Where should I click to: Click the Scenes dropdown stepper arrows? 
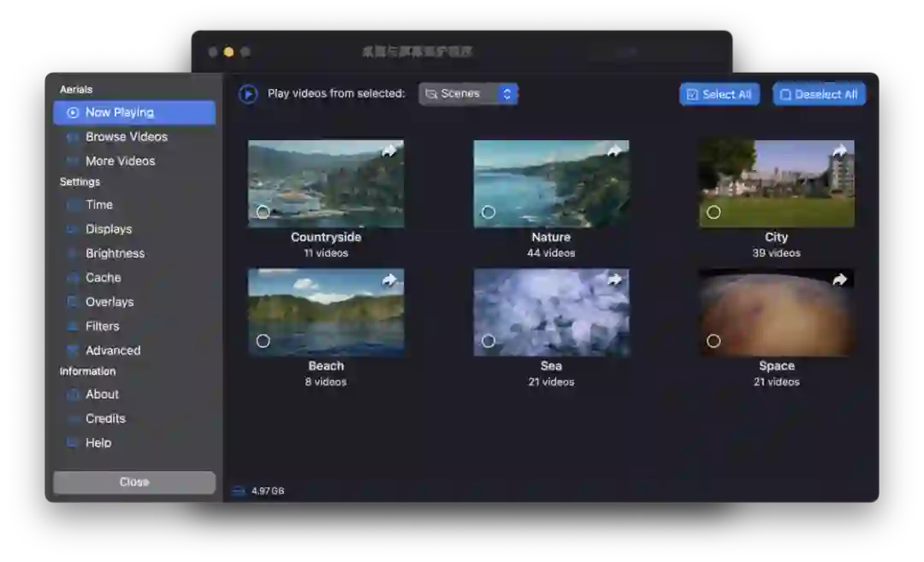[x=506, y=94]
